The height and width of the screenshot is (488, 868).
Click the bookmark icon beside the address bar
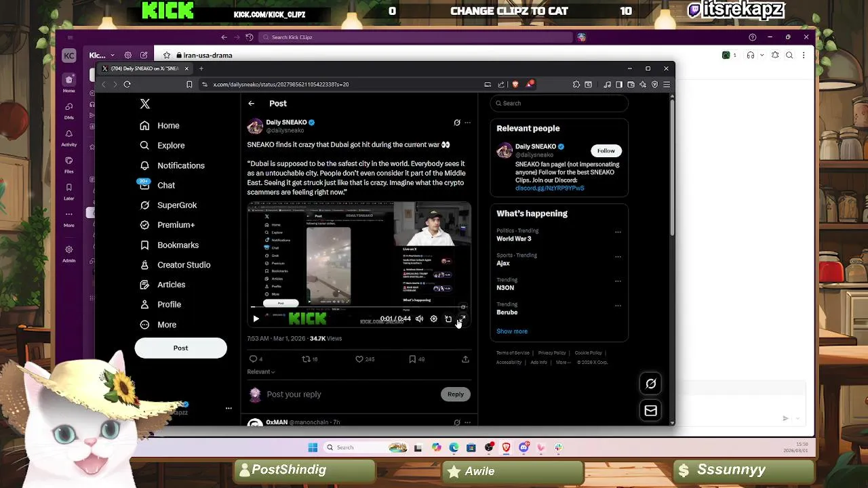(189, 85)
